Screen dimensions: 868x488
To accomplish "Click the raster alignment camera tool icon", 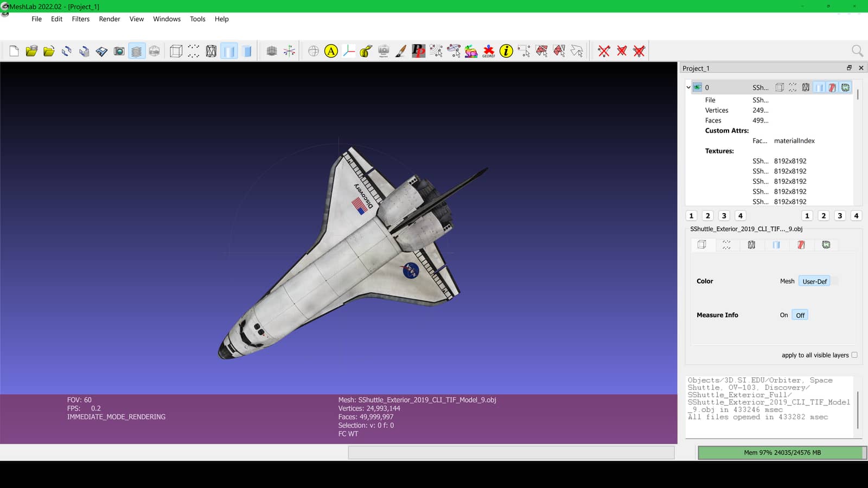I will (384, 51).
